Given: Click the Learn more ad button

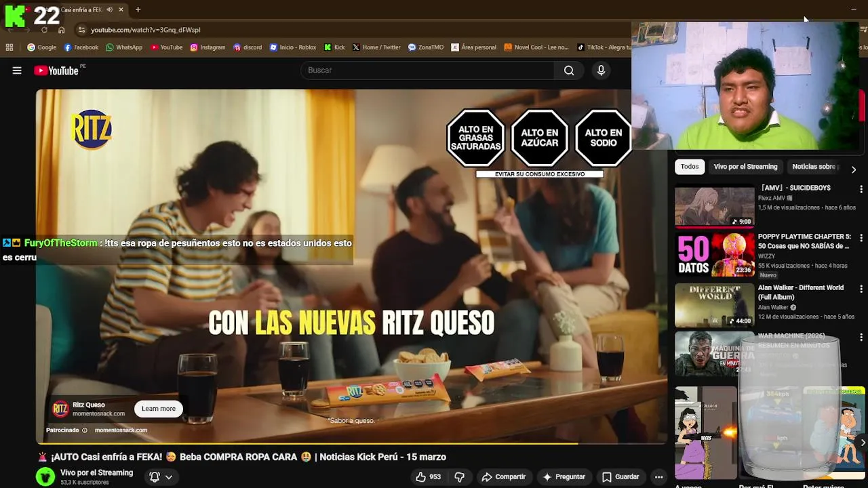Looking at the screenshot, I should [159, 409].
